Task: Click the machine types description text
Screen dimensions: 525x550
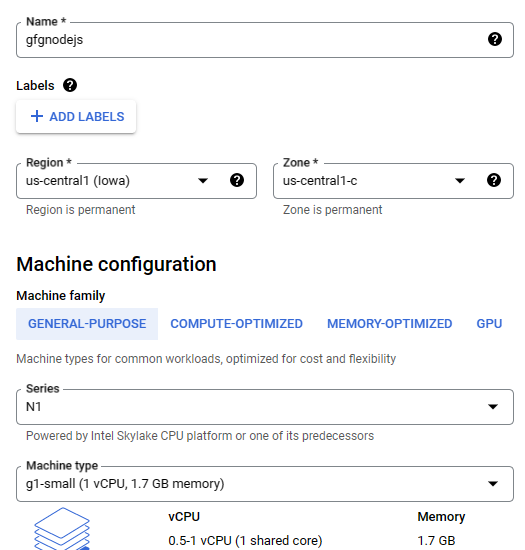Action: 206,359
